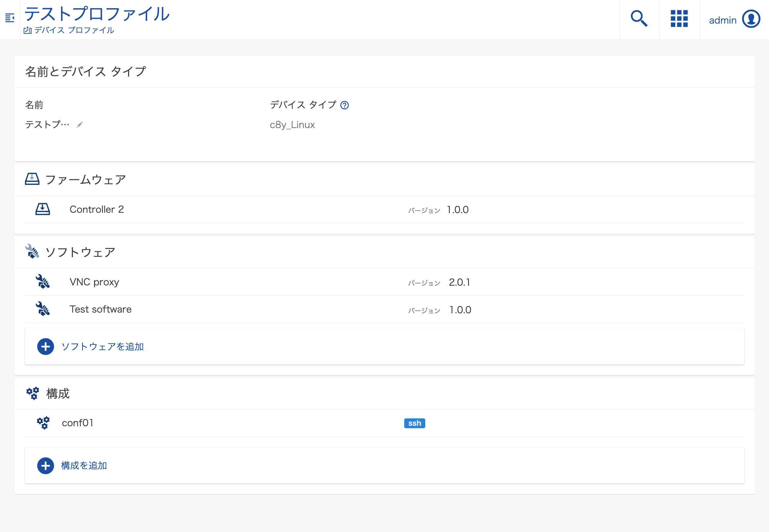Click version 1.0.0 of Test software
Viewport: 769px width, 532px height.
(x=460, y=310)
